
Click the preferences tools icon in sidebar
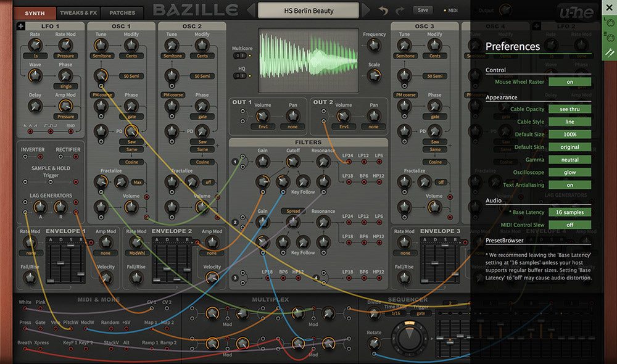610,52
